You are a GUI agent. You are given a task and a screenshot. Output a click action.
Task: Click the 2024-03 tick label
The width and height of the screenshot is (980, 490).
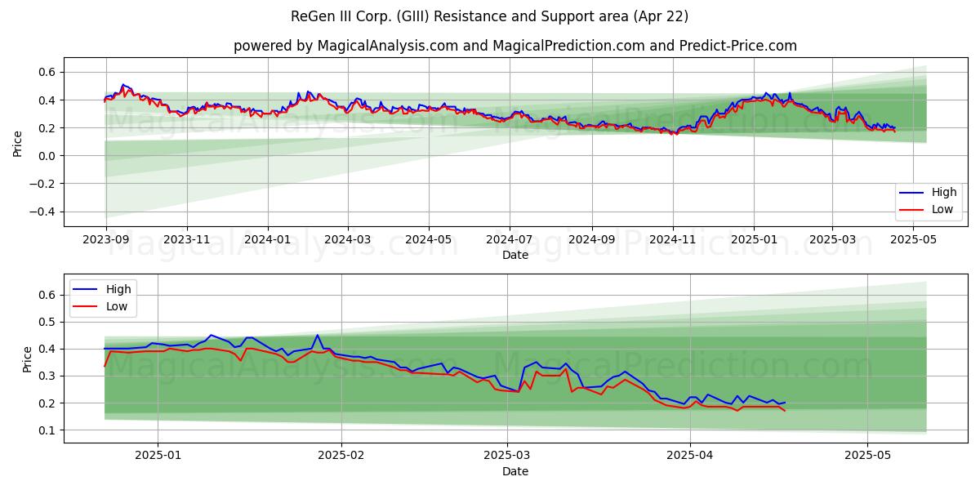point(348,238)
